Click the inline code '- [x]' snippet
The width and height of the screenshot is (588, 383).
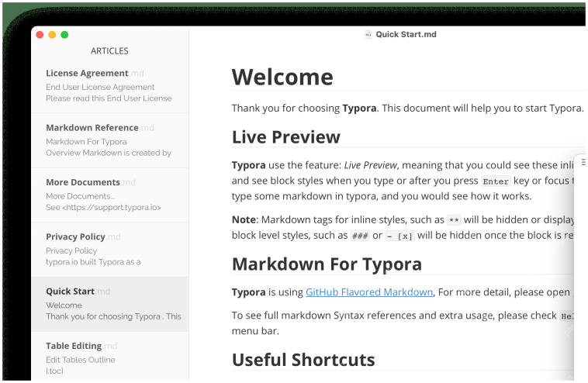coord(399,236)
